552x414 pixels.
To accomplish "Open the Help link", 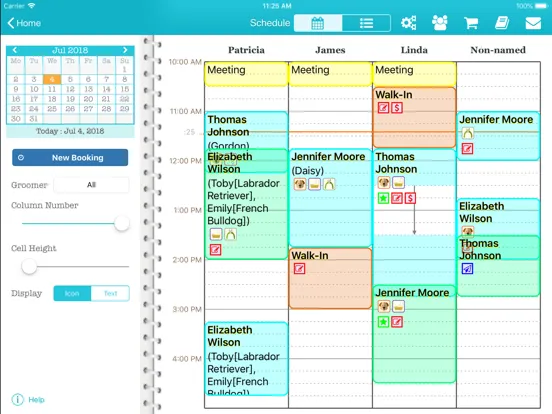I will click(x=36, y=400).
